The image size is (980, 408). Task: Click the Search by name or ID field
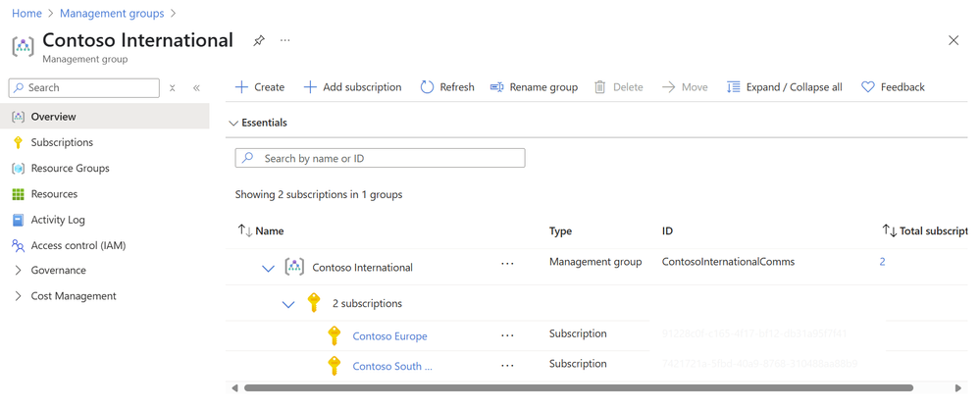pyautogui.click(x=380, y=158)
